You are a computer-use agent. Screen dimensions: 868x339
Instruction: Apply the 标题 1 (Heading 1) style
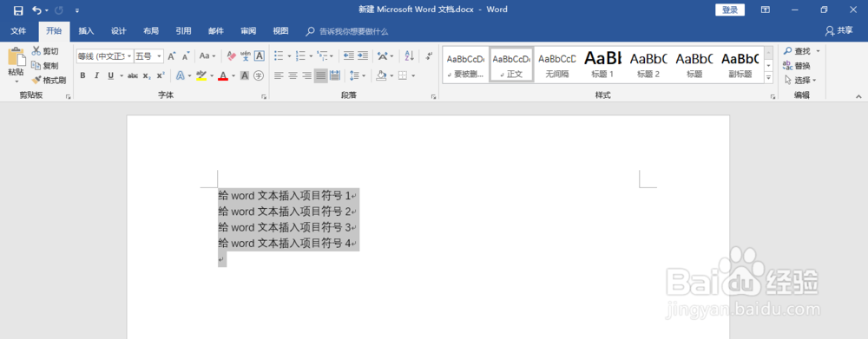603,64
